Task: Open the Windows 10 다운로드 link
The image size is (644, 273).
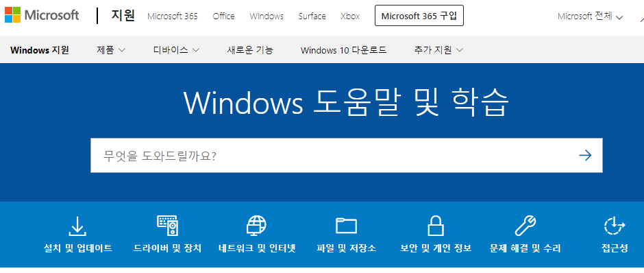Action: click(343, 50)
